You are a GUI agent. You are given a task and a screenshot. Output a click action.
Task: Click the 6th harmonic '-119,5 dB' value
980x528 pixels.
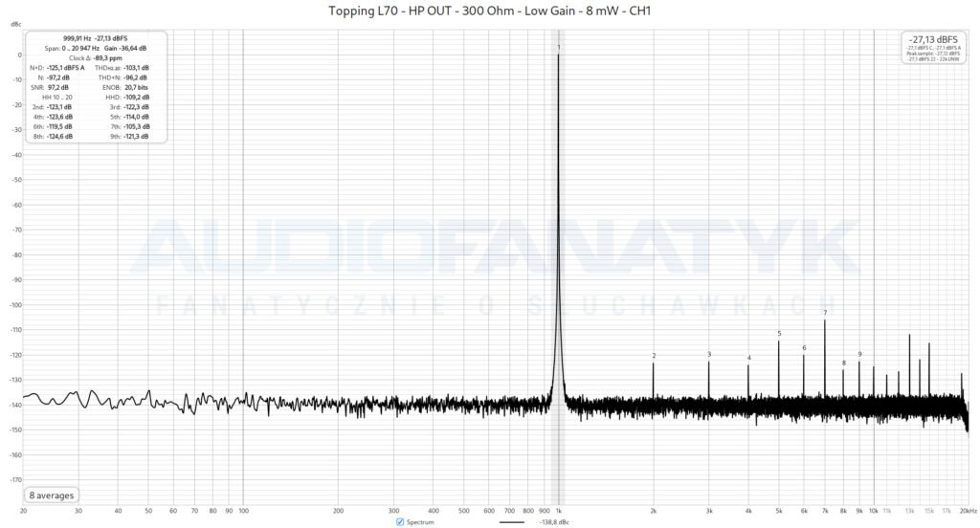click(59, 126)
